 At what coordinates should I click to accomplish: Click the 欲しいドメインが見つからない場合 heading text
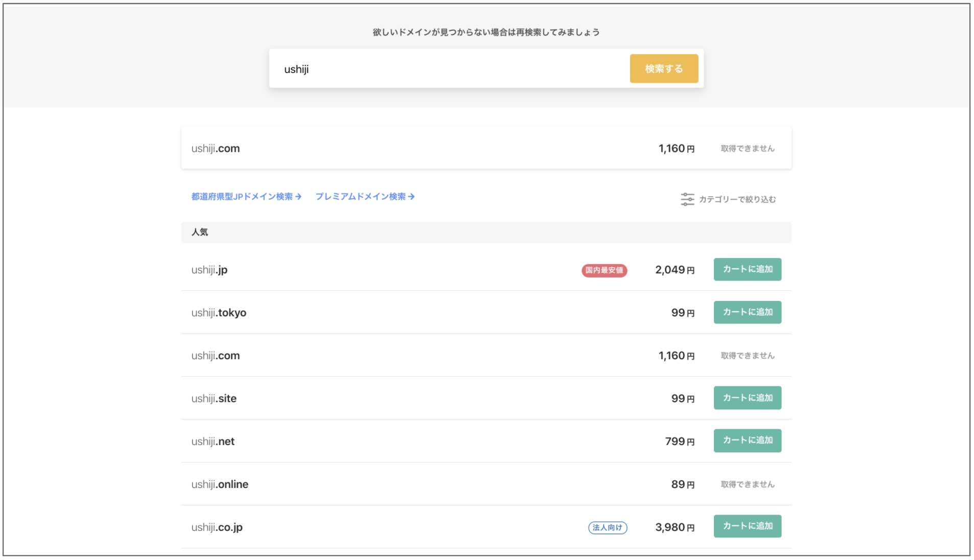pyautogui.click(x=486, y=32)
